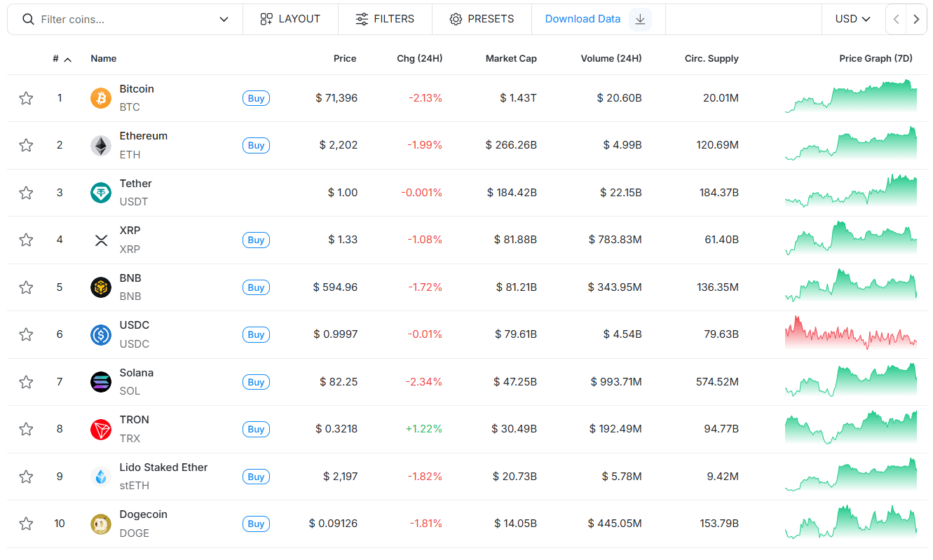The image size is (933, 560).
Task: Open the USDC 7-day price graph
Action: [850, 333]
